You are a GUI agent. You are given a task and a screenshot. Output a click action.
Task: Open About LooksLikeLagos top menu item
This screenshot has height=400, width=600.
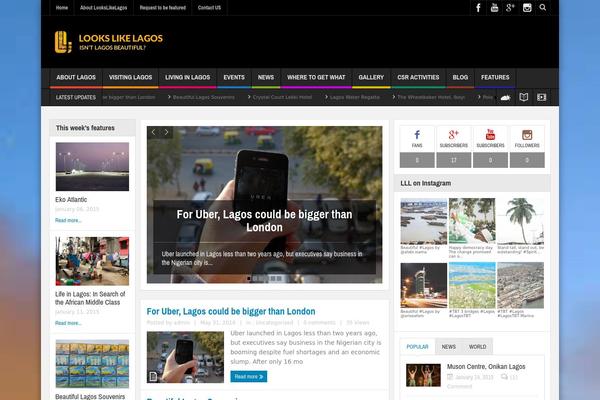click(x=103, y=8)
